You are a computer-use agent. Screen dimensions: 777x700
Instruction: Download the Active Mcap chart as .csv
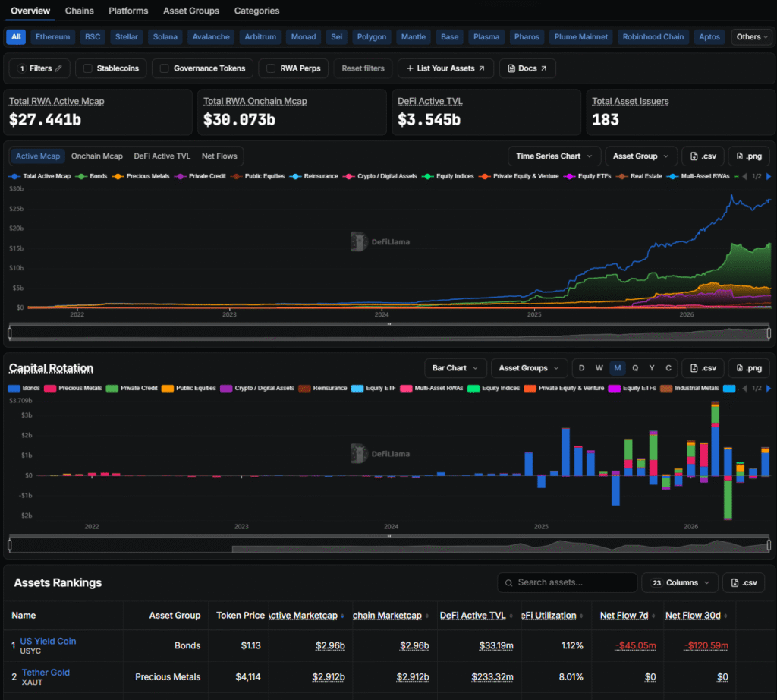point(703,156)
